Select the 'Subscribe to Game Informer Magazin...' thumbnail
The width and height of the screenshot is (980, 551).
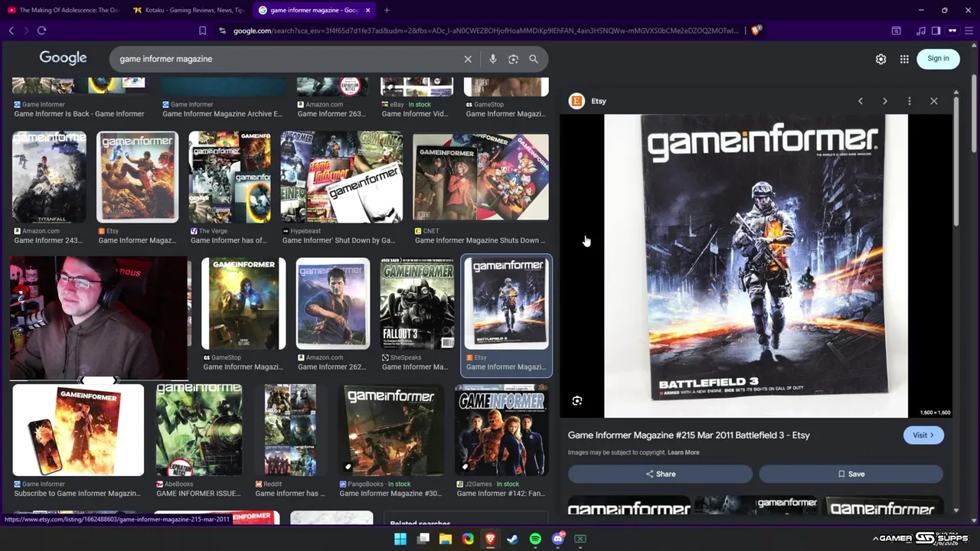point(78,430)
